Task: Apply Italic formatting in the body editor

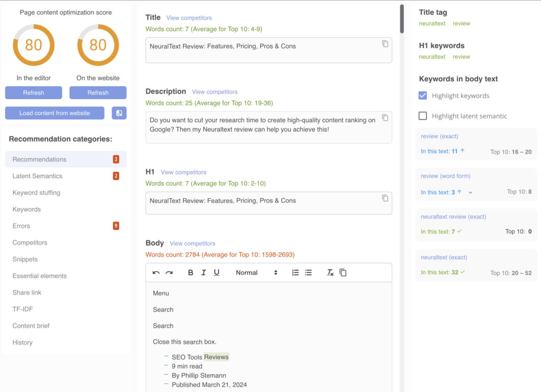Action: (x=203, y=272)
